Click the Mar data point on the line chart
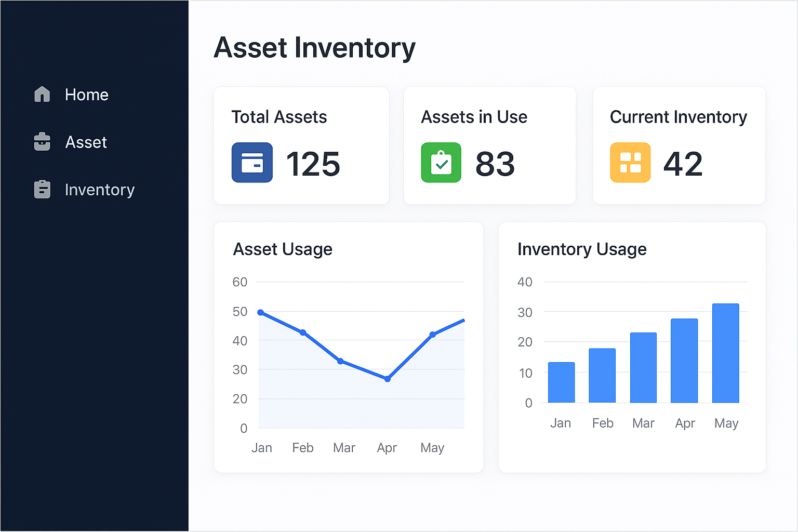 tap(340, 361)
